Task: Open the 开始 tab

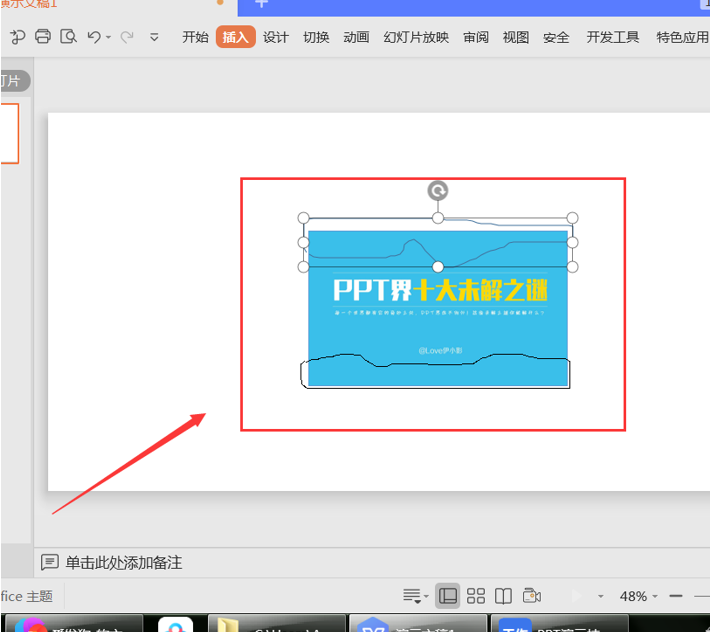Action: [x=195, y=37]
